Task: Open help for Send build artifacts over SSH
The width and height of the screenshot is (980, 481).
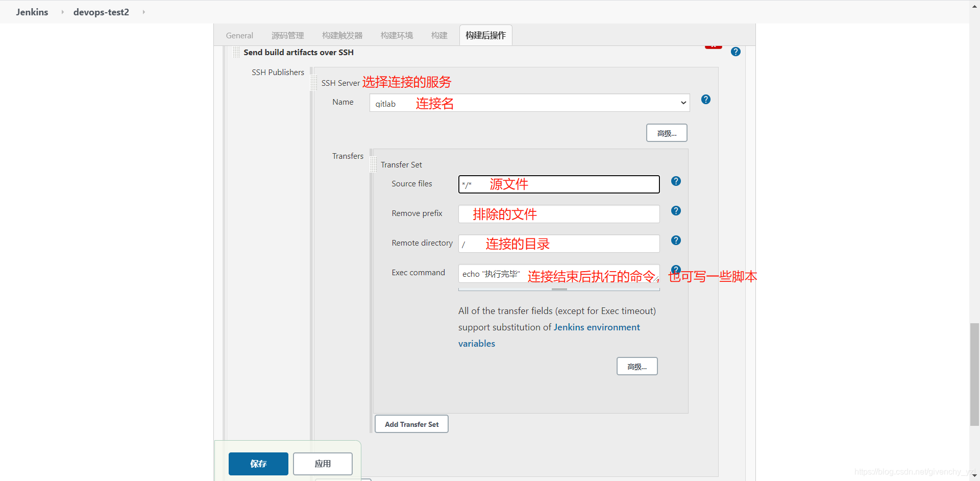Action: (736, 52)
